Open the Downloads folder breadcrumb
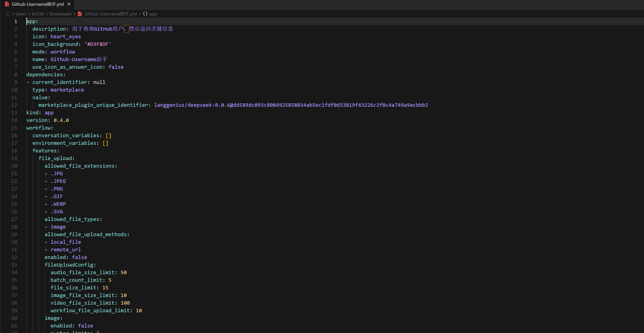The height and width of the screenshot is (333, 644). [60, 14]
